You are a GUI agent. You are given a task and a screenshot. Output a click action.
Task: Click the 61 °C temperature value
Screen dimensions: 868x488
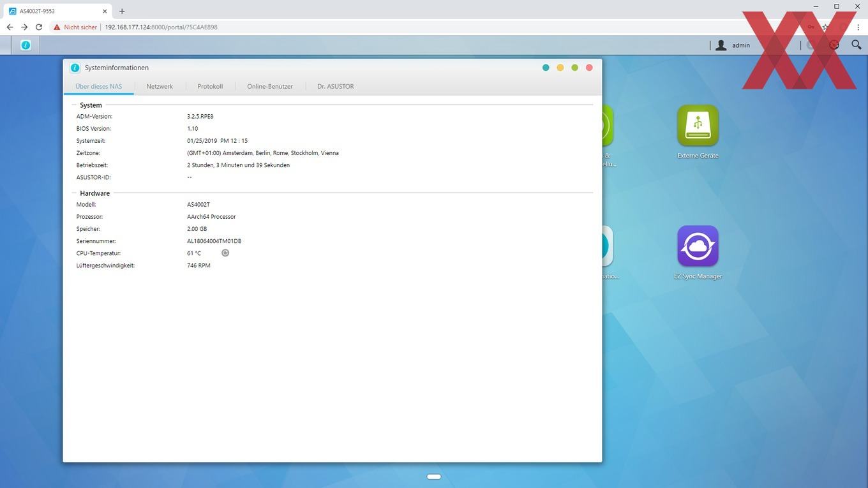[x=194, y=253]
